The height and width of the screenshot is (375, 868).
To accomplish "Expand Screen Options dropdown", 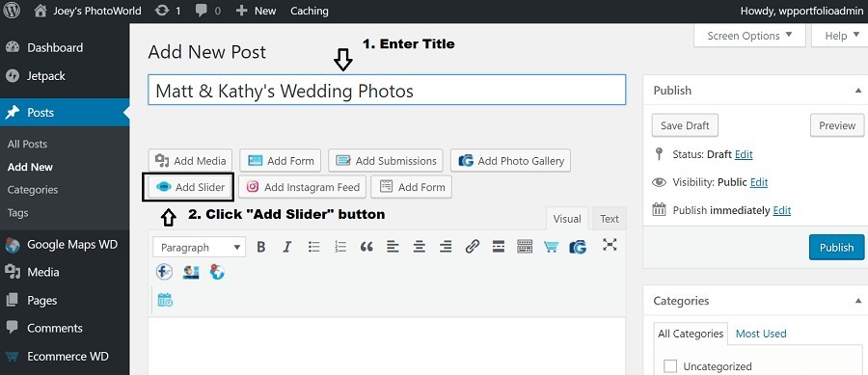I will pyautogui.click(x=749, y=36).
